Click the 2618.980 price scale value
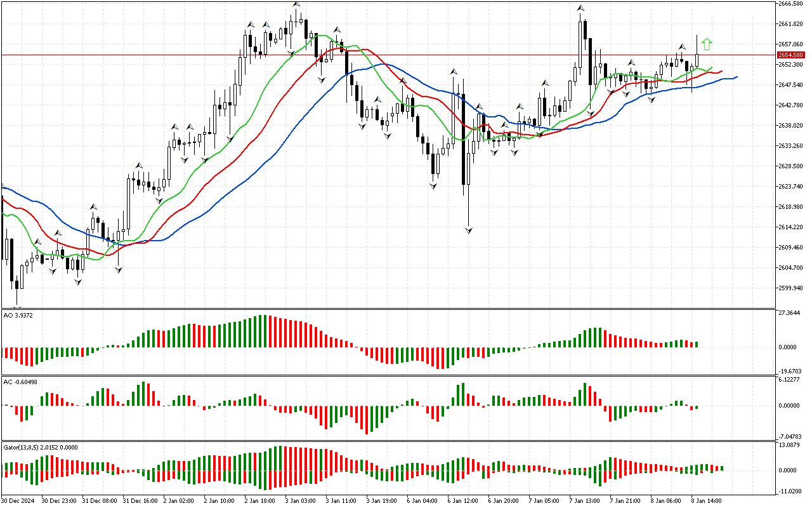Viewport: 812px width, 508px height. pyautogui.click(x=790, y=207)
